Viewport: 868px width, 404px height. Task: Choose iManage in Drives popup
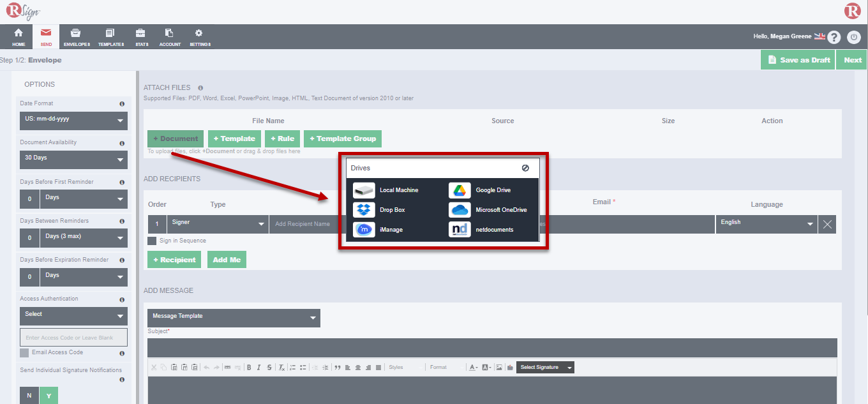[378, 229]
